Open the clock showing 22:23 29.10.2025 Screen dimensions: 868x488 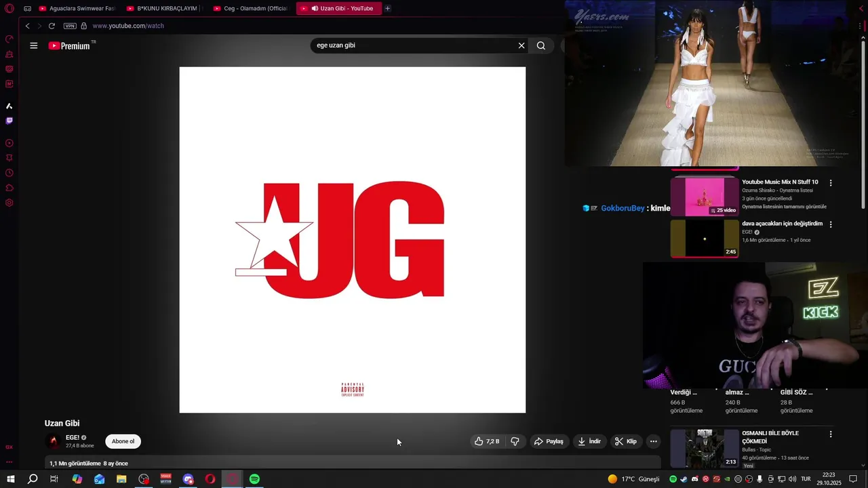coord(831,479)
